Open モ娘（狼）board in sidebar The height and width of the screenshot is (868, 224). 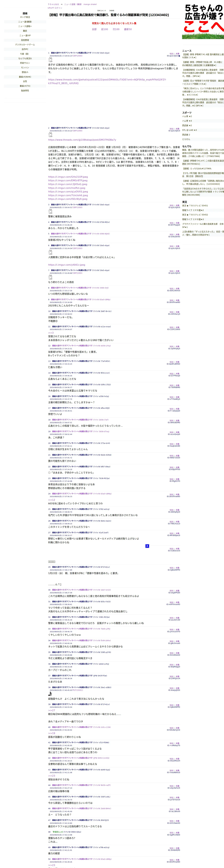(25, 54)
